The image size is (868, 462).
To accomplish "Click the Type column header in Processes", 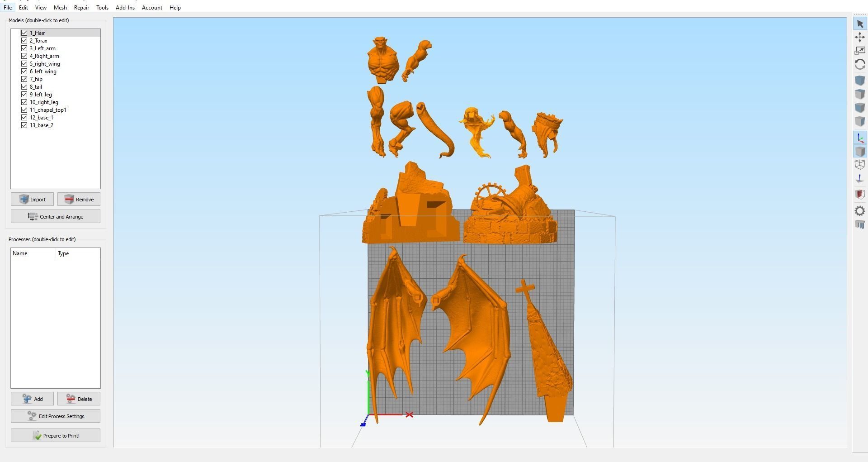I will [x=78, y=253].
